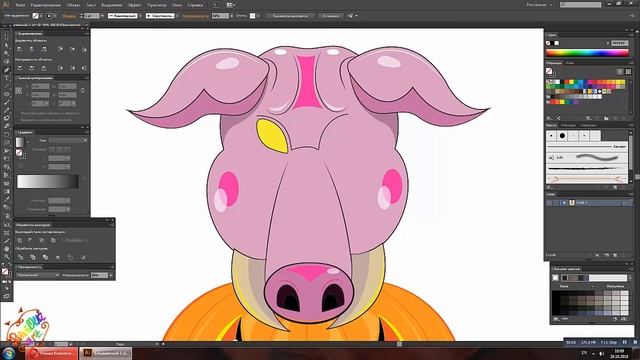Image resolution: width=640 pixels, height=360 pixels.
Task: Open the red app on the taskbar
Action: tap(52, 353)
